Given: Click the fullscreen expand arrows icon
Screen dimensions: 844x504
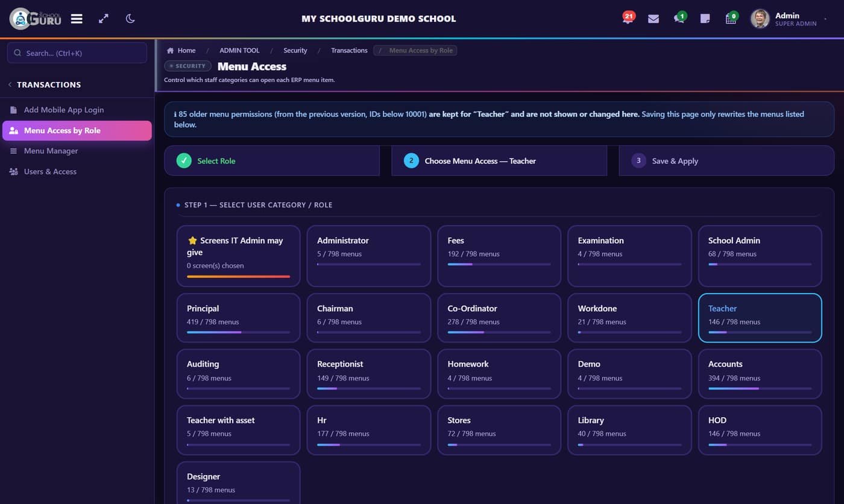Looking at the screenshot, I should 104,19.
